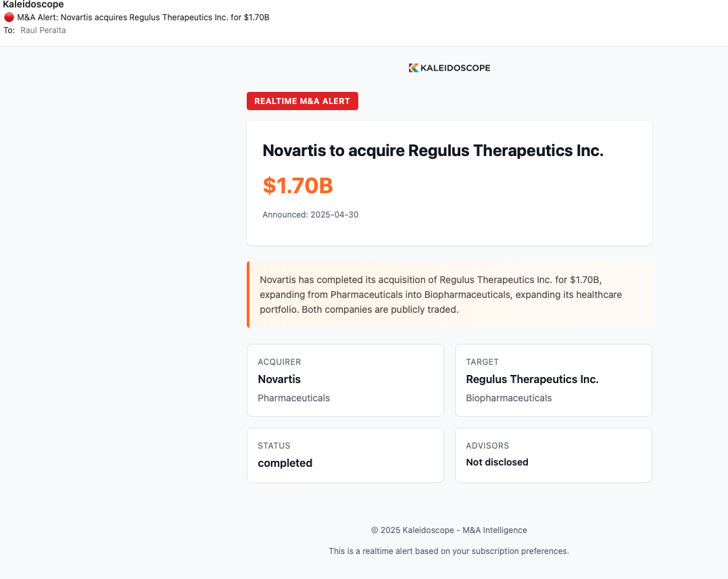This screenshot has width=728, height=579.
Task: Select the $1.70B deal value
Action: pyautogui.click(x=298, y=185)
